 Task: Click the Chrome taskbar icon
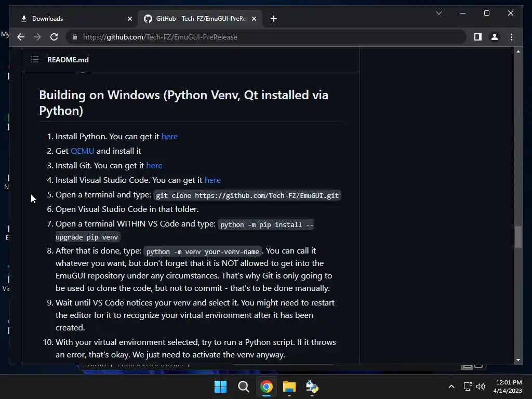click(x=267, y=387)
